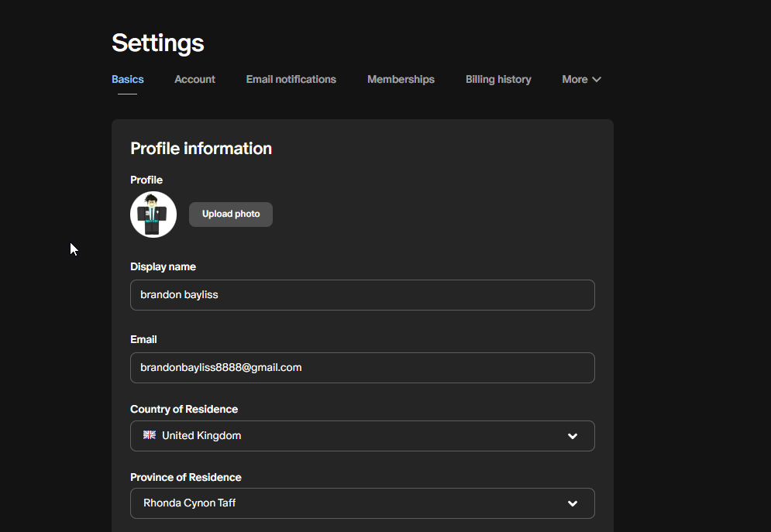The image size is (771, 532).
Task: Open the Memberships tab
Action: coord(401,80)
